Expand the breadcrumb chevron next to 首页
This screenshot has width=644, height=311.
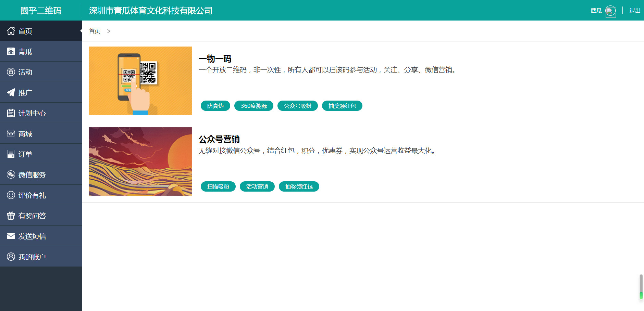point(109,31)
